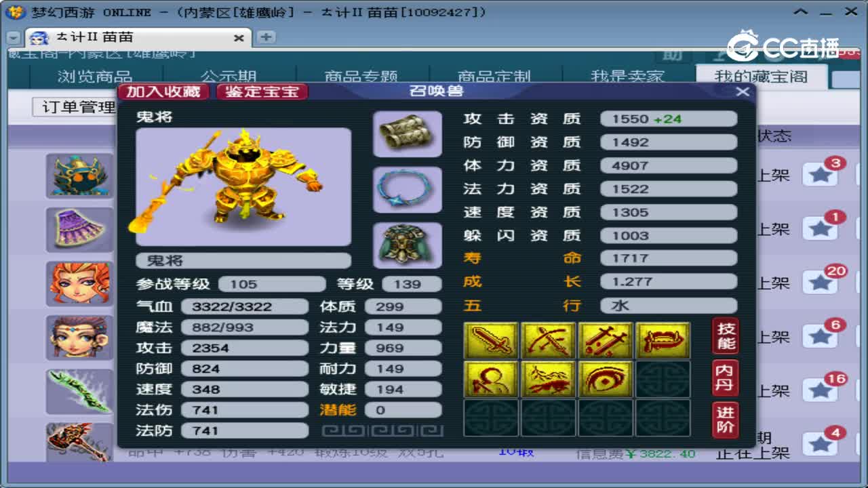
Task: Click the 鉴定宝宝 button
Action: click(262, 91)
